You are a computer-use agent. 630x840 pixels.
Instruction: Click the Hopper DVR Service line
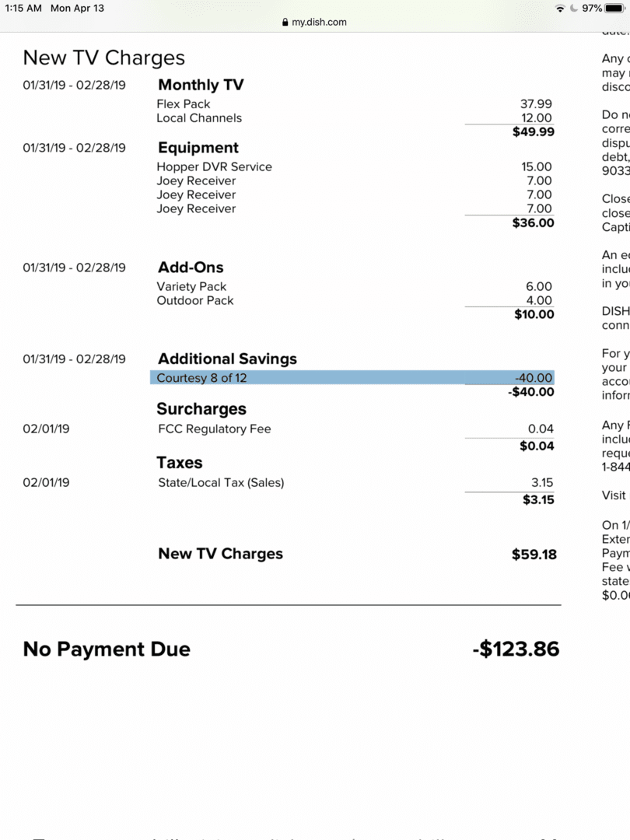[215, 167]
